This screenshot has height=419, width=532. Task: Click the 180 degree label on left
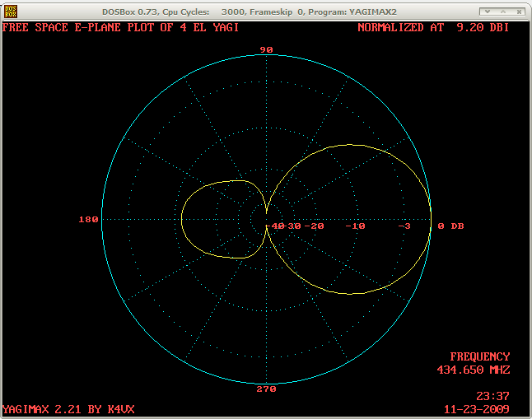click(x=88, y=220)
